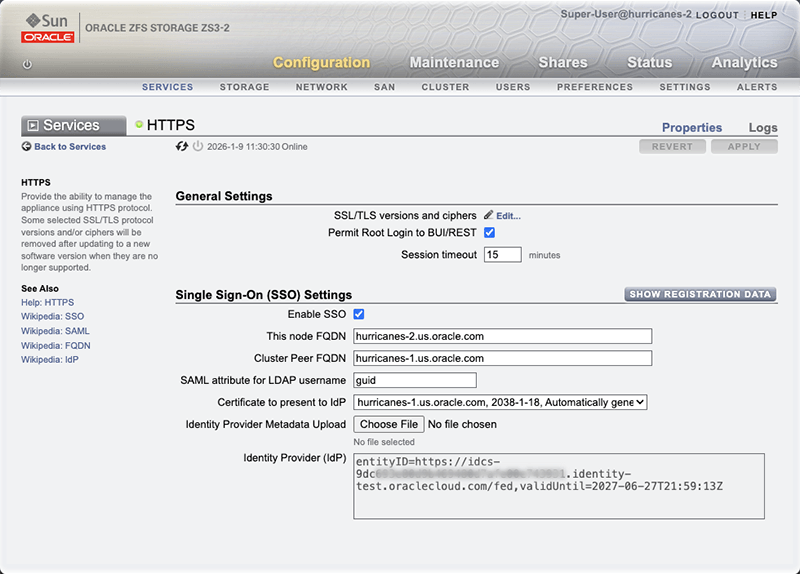Click the 'General Settings' heading
Image resolution: width=800 pixels, height=574 pixels.
[x=224, y=196]
